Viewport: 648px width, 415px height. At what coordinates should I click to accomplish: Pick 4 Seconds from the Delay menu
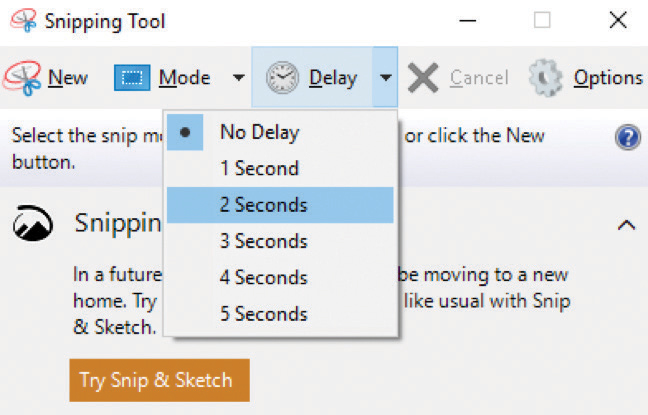(280, 277)
